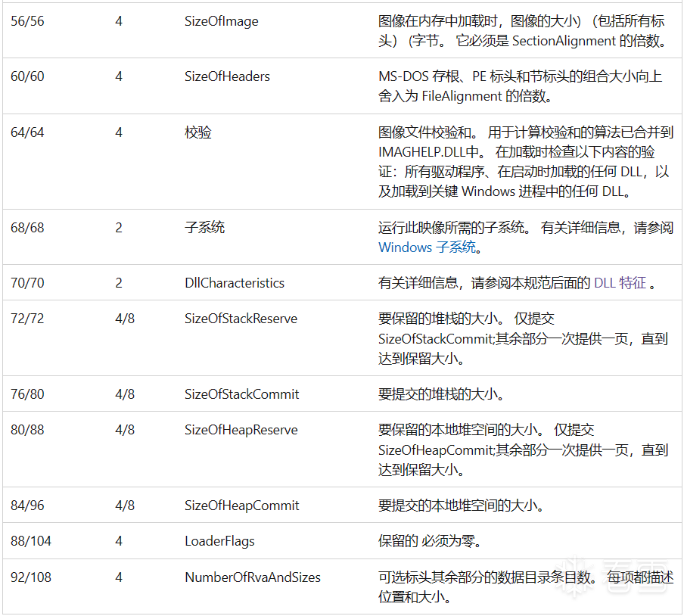Click the 92/108 offset cell
The height and width of the screenshot is (616, 684).
[x=31, y=577]
